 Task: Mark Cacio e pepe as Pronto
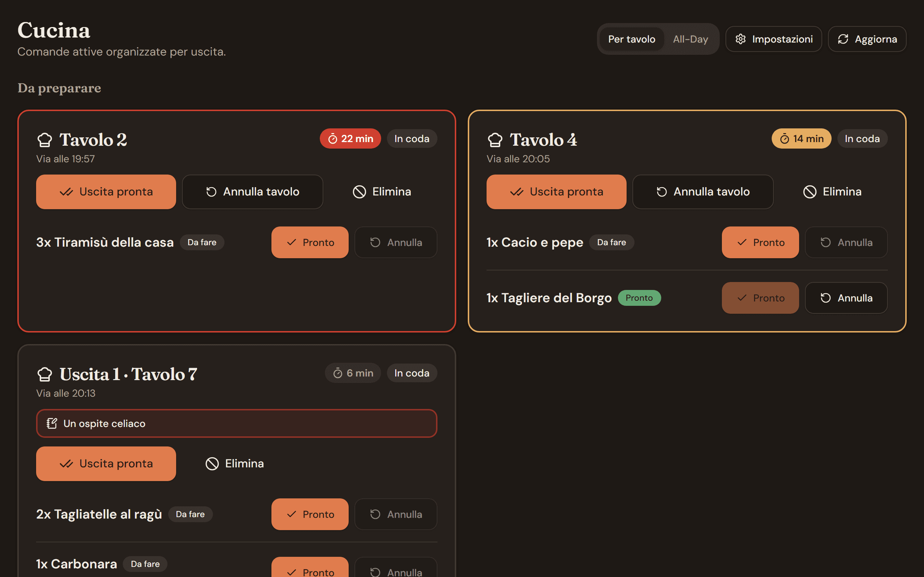tap(760, 242)
